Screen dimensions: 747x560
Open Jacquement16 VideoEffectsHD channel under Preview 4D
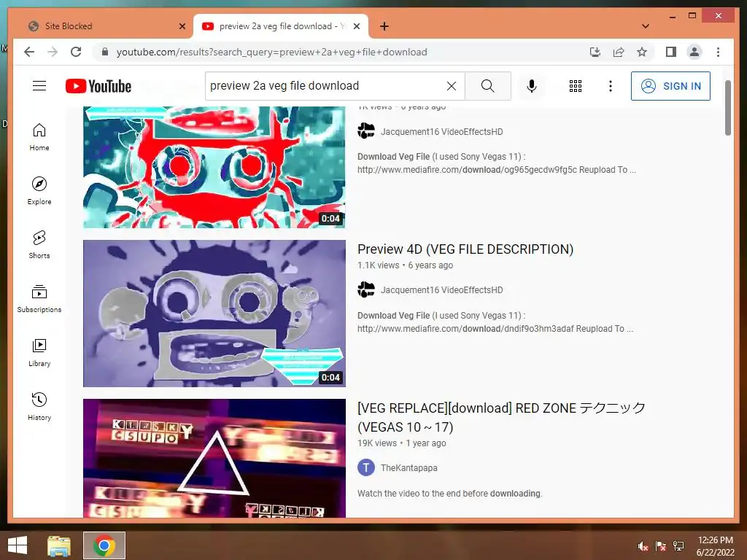point(441,290)
